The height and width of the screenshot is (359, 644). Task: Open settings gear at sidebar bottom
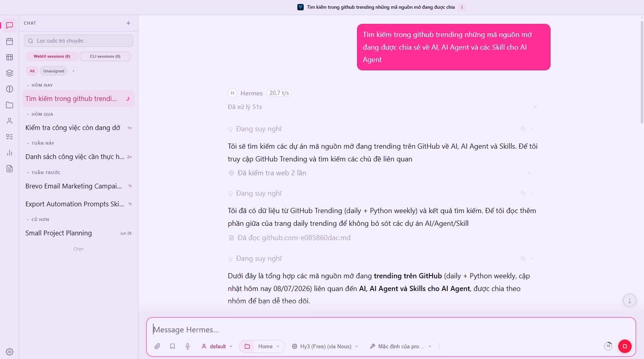(x=10, y=352)
